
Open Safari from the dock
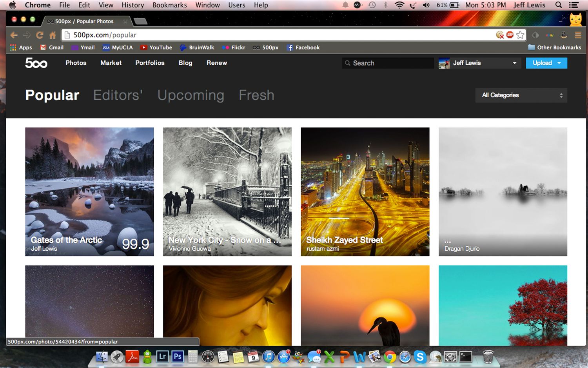tap(405, 357)
